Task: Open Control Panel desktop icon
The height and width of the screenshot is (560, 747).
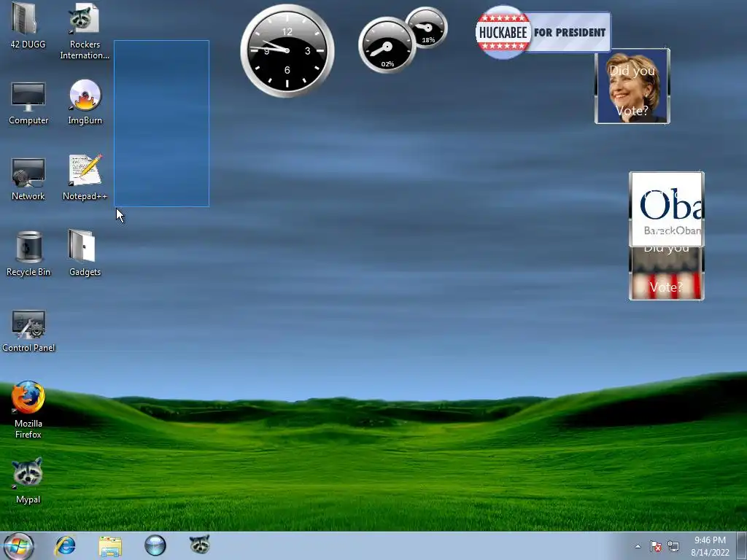Action: tap(28, 324)
